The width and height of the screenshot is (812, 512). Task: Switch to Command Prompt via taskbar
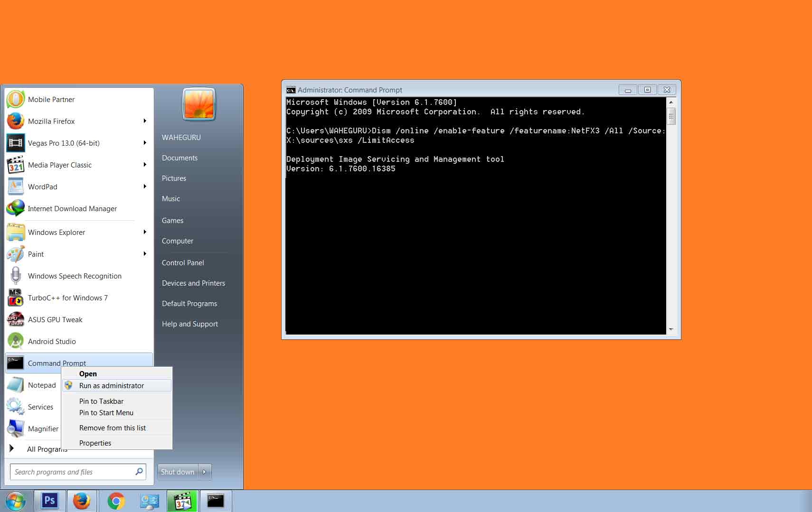(216, 501)
